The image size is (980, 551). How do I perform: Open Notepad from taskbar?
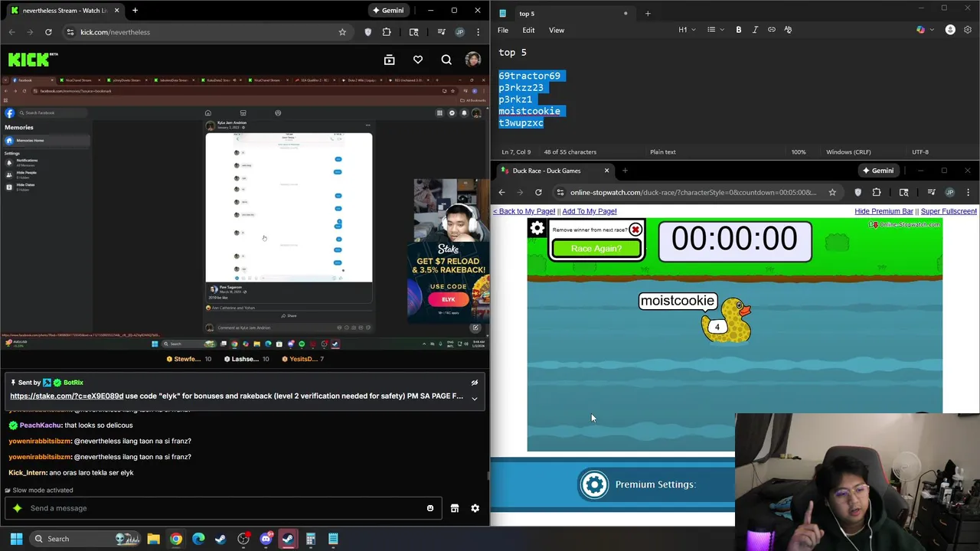coord(333,539)
